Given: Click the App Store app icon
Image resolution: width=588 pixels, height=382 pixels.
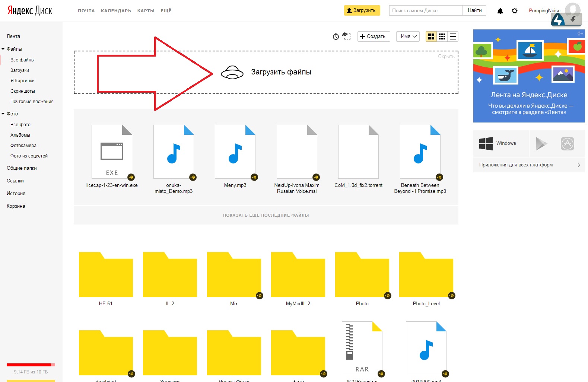Looking at the screenshot, I should pyautogui.click(x=568, y=143).
